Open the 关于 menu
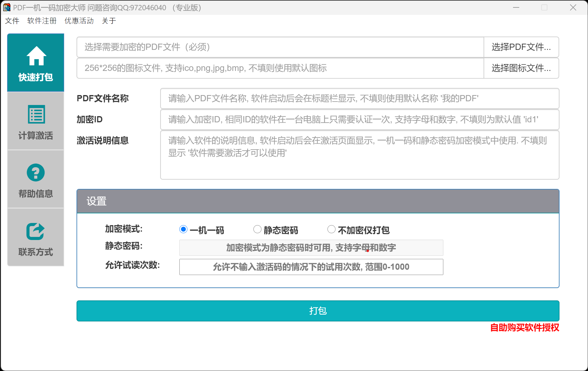Screen dimensions: 588x371 pyautogui.click(x=109, y=20)
